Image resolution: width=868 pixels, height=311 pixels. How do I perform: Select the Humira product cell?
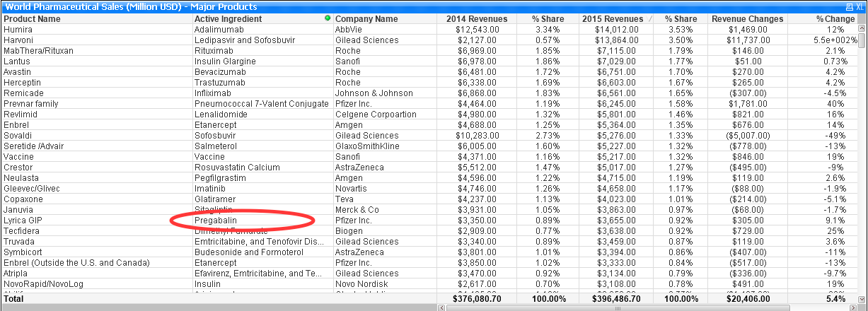click(96, 30)
